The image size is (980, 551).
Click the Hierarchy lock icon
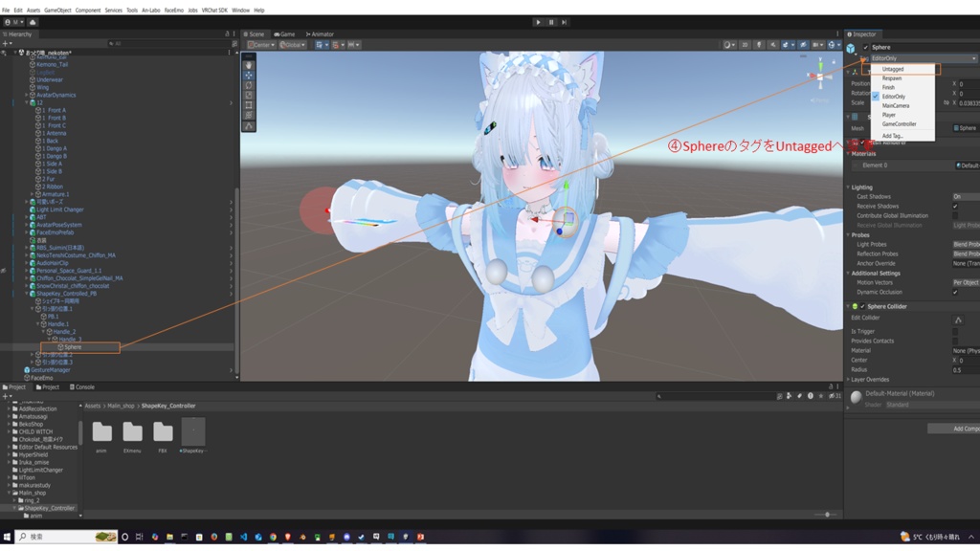coord(227,34)
